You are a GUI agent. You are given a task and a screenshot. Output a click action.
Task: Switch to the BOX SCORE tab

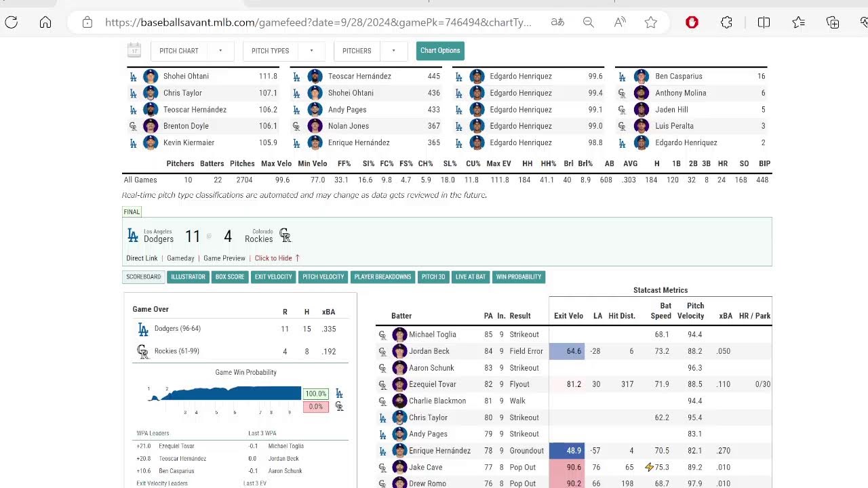[230, 277]
